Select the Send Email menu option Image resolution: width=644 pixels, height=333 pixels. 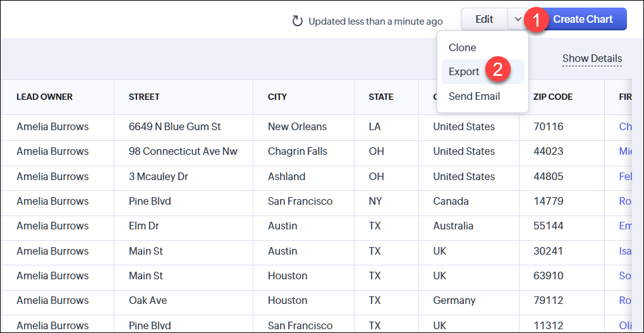pos(474,96)
